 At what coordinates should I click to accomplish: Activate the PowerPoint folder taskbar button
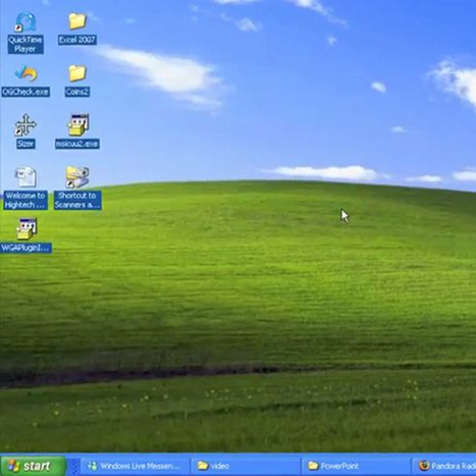pos(356,466)
